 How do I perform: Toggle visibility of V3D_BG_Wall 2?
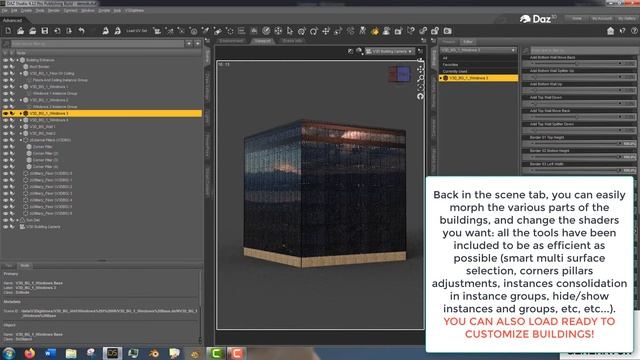(x=5, y=133)
